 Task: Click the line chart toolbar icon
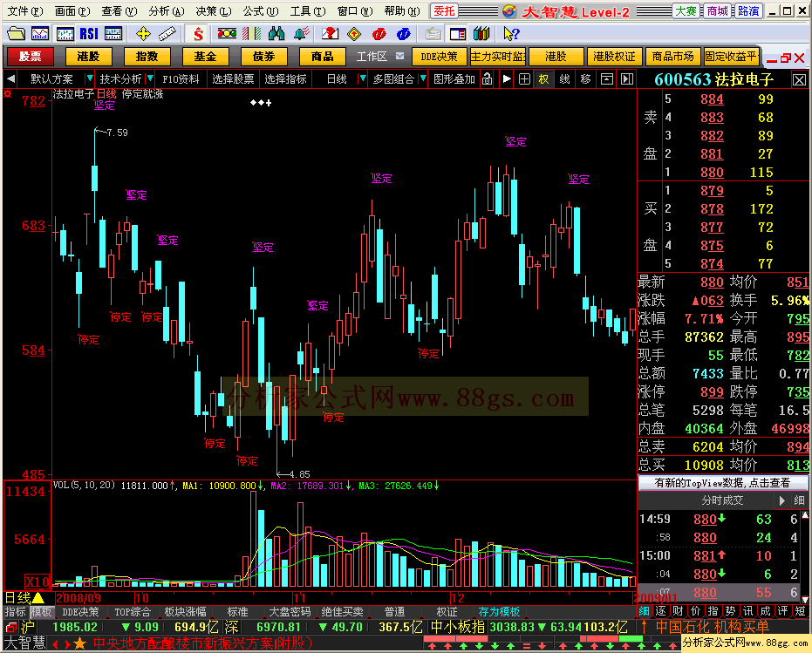(40, 34)
